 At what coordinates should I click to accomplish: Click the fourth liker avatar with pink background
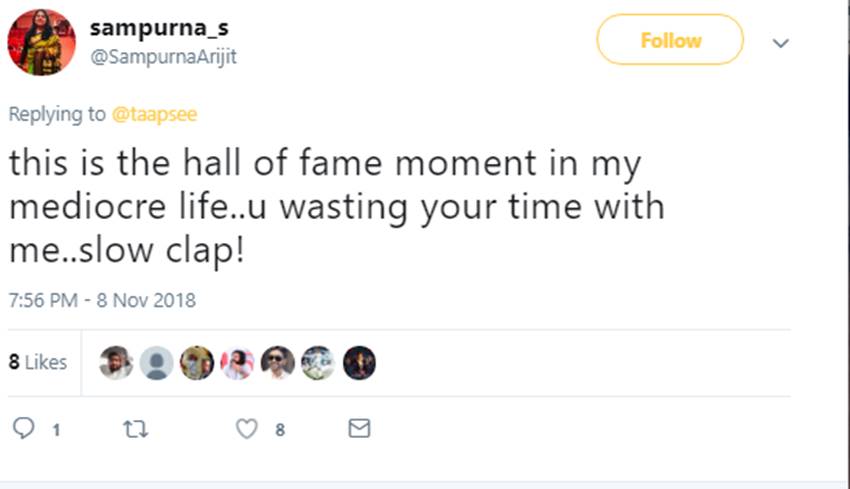click(x=237, y=363)
